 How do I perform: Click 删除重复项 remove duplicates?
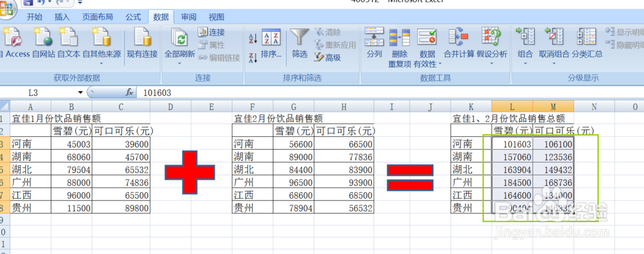pos(400,48)
